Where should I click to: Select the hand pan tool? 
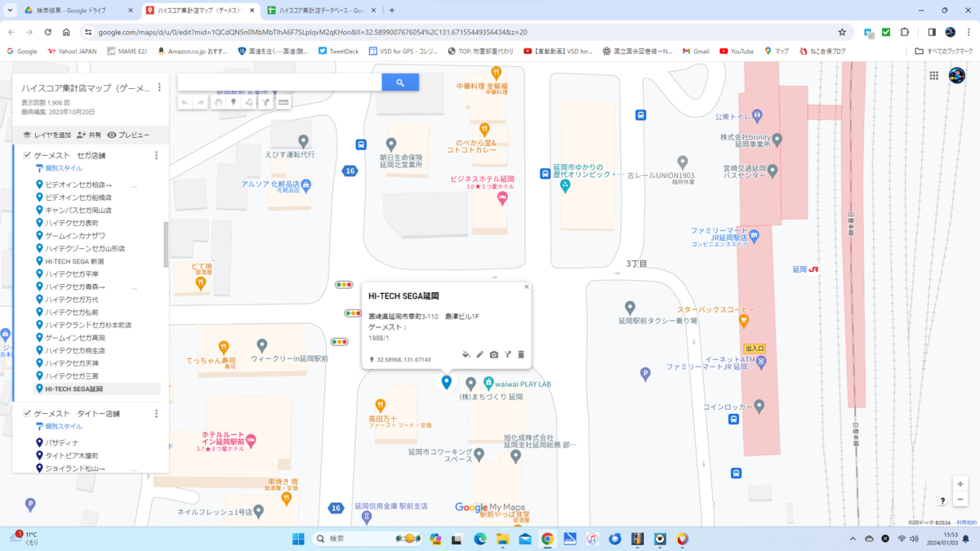tap(218, 103)
